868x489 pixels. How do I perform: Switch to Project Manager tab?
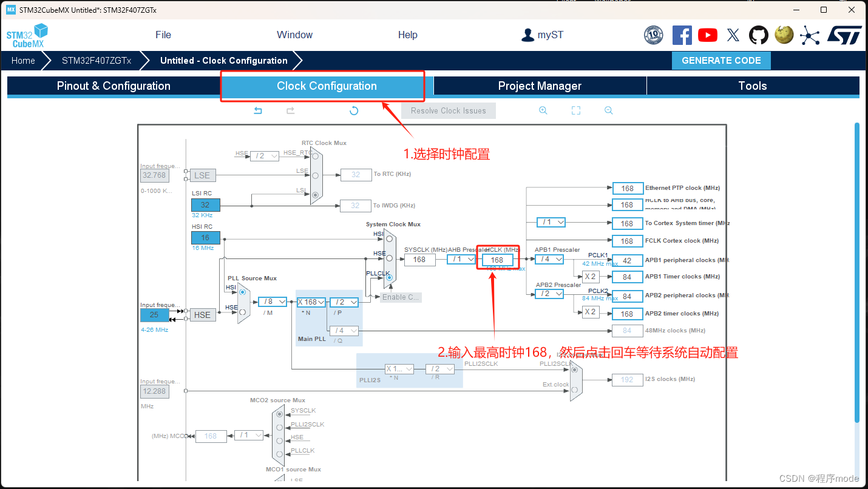(540, 86)
